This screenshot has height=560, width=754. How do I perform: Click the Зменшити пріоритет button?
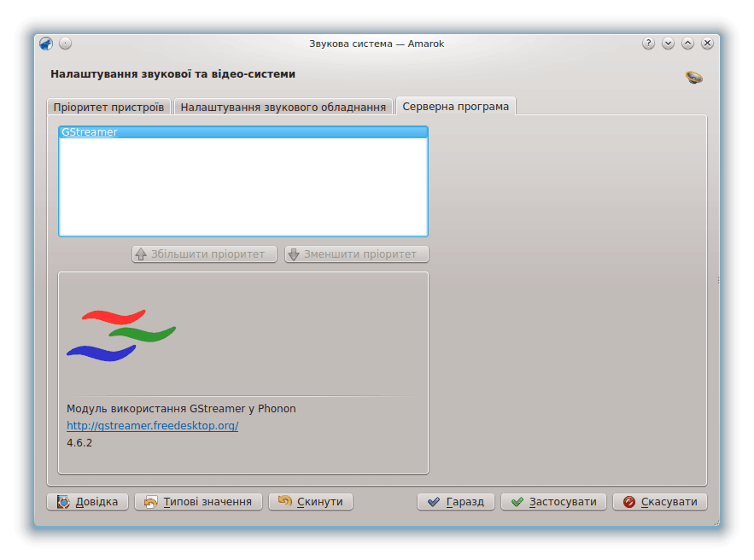[357, 254]
